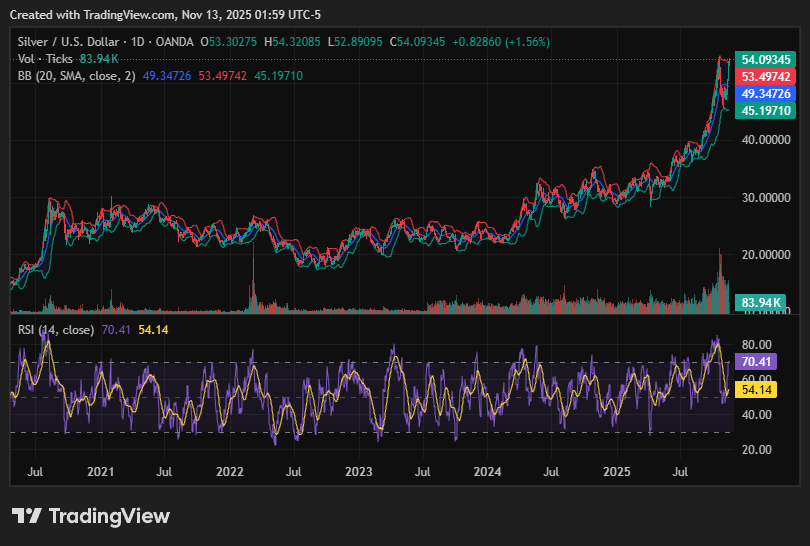Click the TradingView logo icon
The image size is (810, 546).
click(x=26, y=516)
